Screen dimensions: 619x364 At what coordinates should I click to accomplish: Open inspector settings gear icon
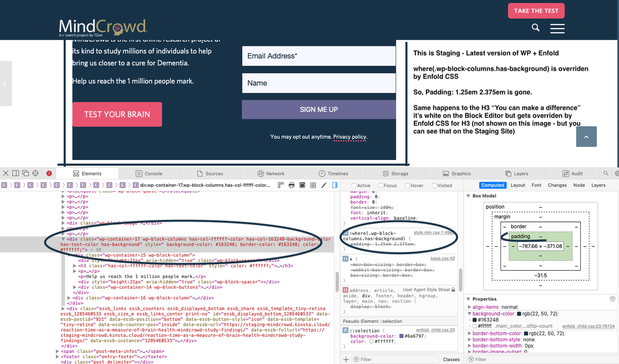click(617, 173)
